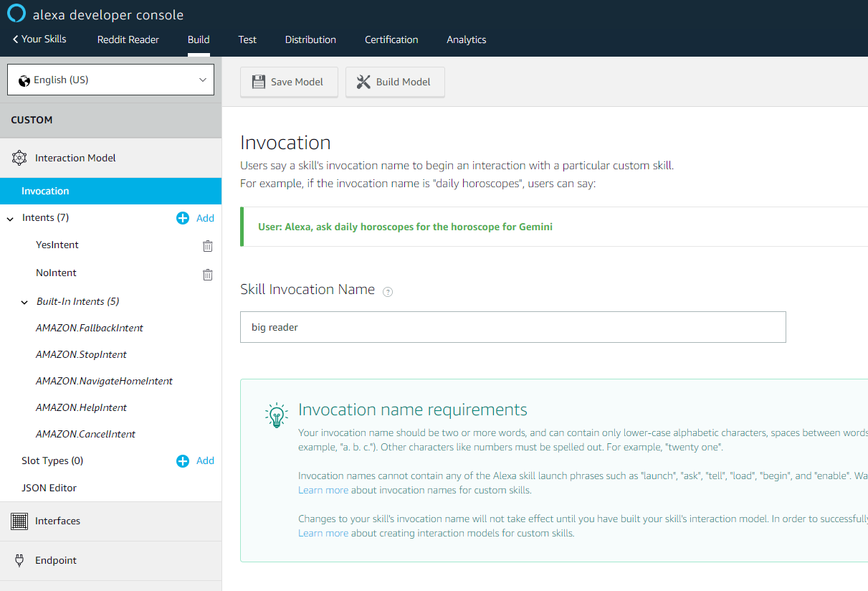Click the Interfaces grid icon in sidebar
868x591 pixels.
click(19, 521)
